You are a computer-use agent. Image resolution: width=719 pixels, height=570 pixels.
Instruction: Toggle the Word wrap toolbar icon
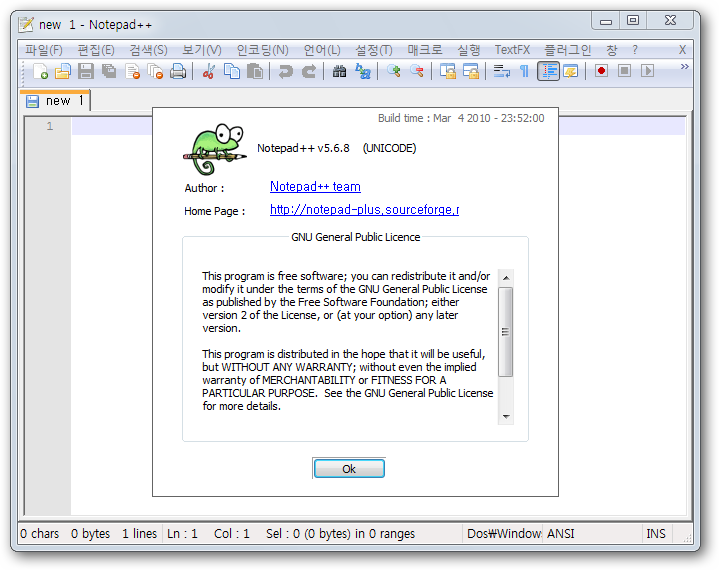[x=502, y=72]
